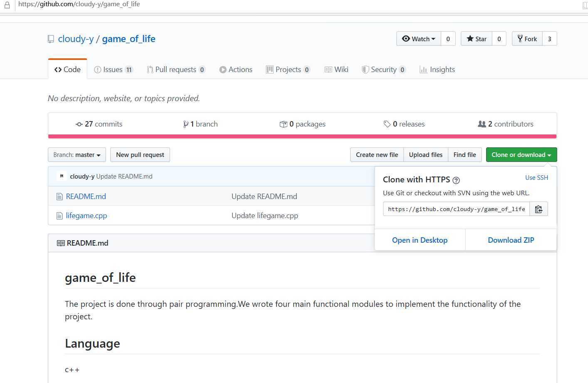Open the watchers count 0

pyautogui.click(x=448, y=39)
